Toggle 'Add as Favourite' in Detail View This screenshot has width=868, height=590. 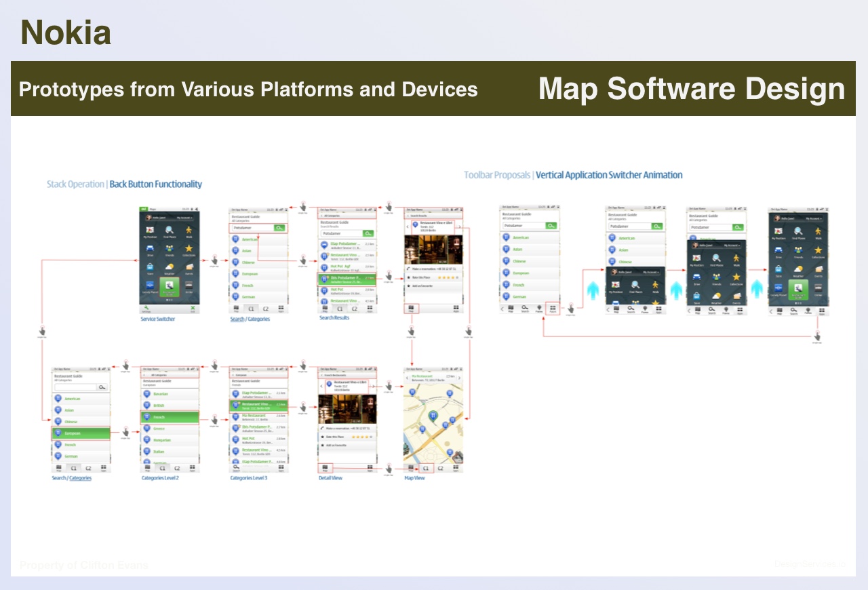coord(337,445)
